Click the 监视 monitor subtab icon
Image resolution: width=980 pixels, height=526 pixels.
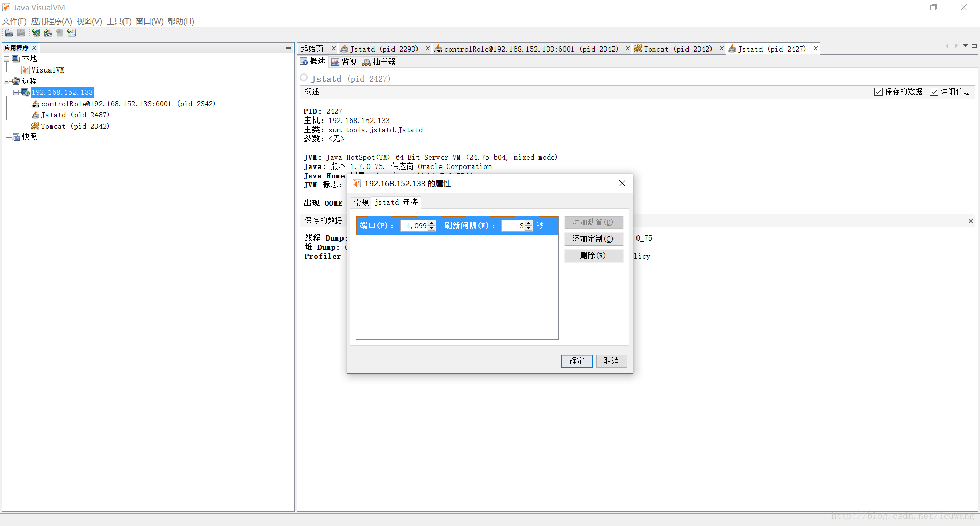pos(335,62)
